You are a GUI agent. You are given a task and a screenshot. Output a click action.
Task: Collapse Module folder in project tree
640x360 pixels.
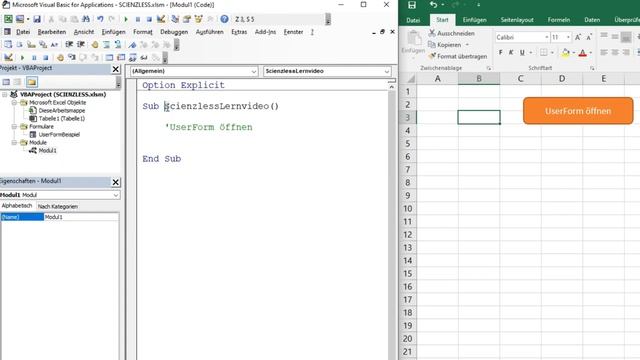click(x=14, y=142)
